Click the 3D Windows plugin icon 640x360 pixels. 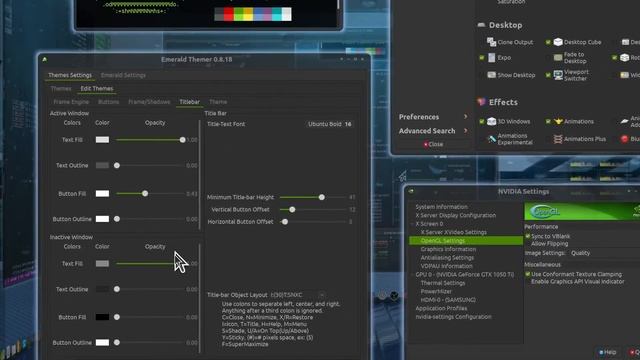(491, 121)
